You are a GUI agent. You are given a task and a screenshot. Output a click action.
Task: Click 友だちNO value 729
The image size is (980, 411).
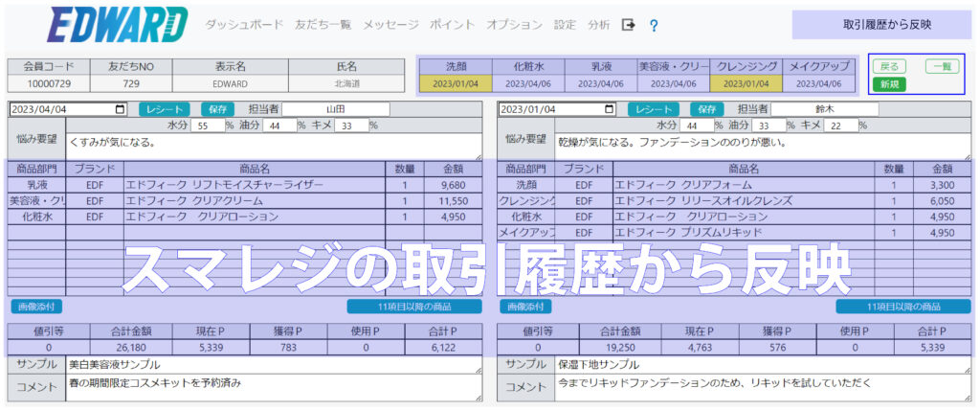coord(131,83)
